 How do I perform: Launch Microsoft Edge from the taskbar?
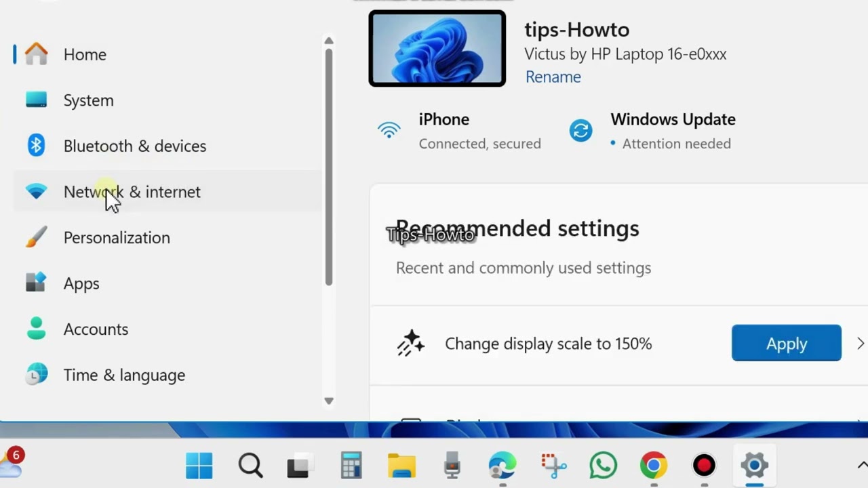(502, 466)
